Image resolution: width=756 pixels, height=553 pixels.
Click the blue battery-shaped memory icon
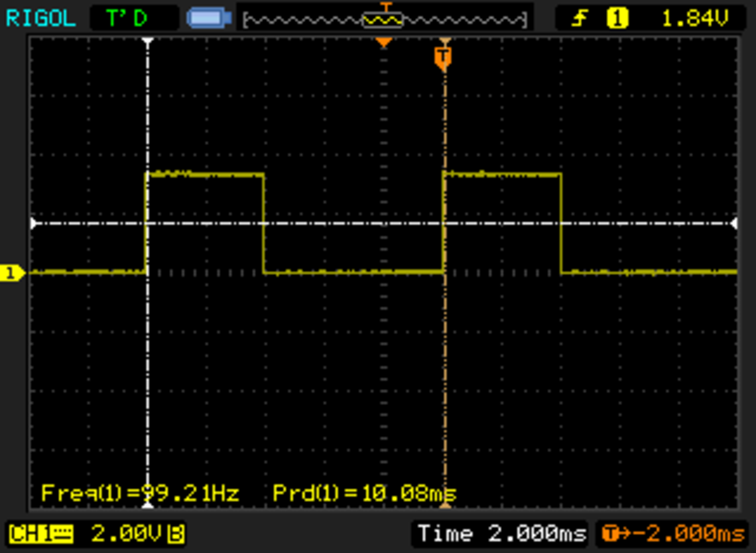[x=209, y=18]
